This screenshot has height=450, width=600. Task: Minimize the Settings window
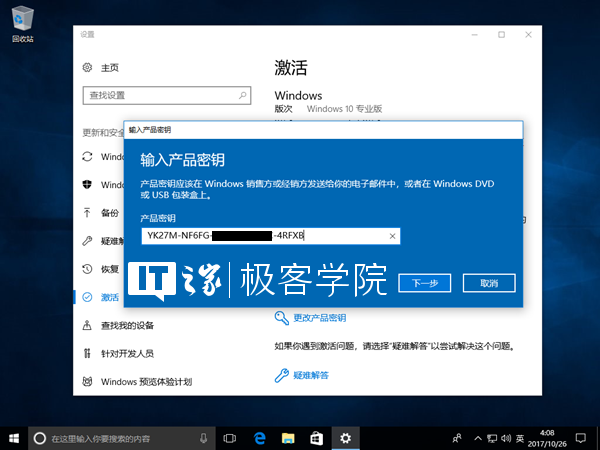[x=475, y=35]
